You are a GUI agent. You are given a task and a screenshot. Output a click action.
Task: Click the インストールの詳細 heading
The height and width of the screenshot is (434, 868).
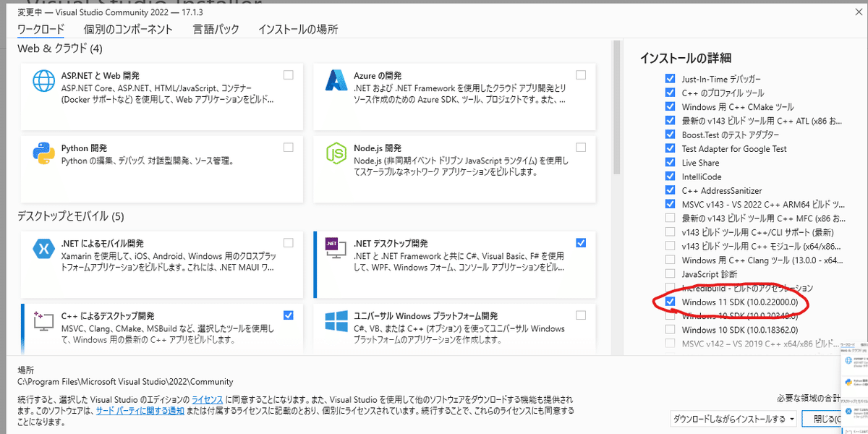click(686, 57)
